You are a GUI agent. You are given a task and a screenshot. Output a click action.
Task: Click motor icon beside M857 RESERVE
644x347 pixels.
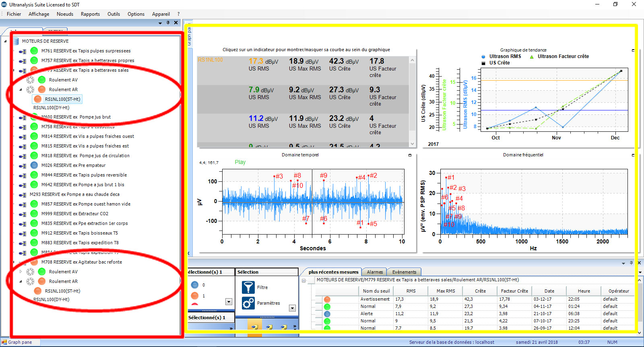click(x=23, y=204)
